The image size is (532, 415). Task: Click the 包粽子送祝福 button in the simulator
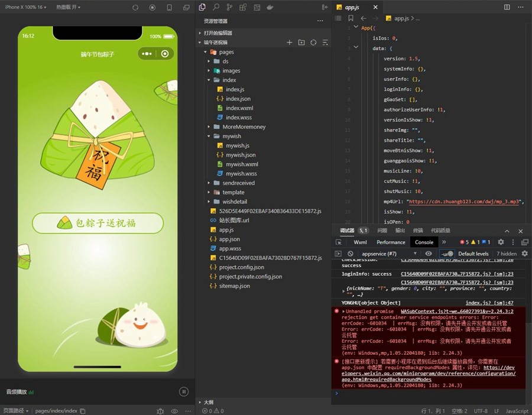click(x=98, y=223)
